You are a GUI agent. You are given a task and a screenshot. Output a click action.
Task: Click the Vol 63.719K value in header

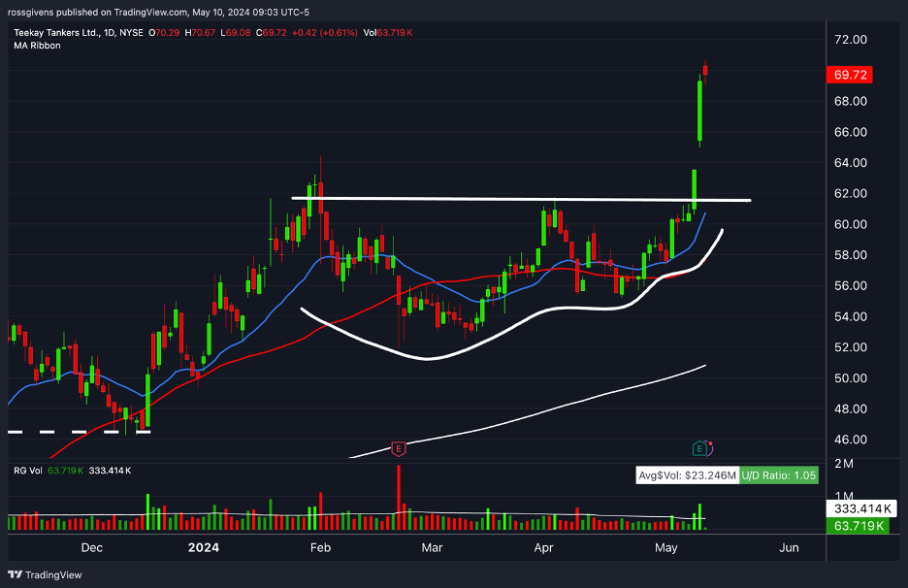point(387,32)
